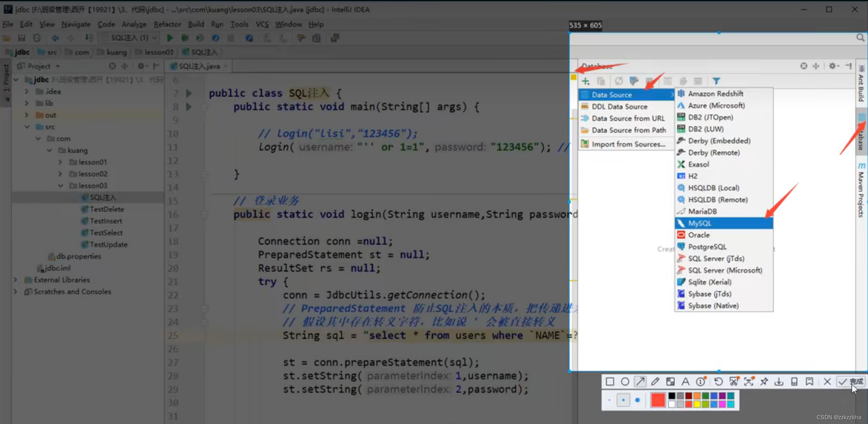Click the screen text recognition icon
This screenshot has height=424, width=868.
749,382
